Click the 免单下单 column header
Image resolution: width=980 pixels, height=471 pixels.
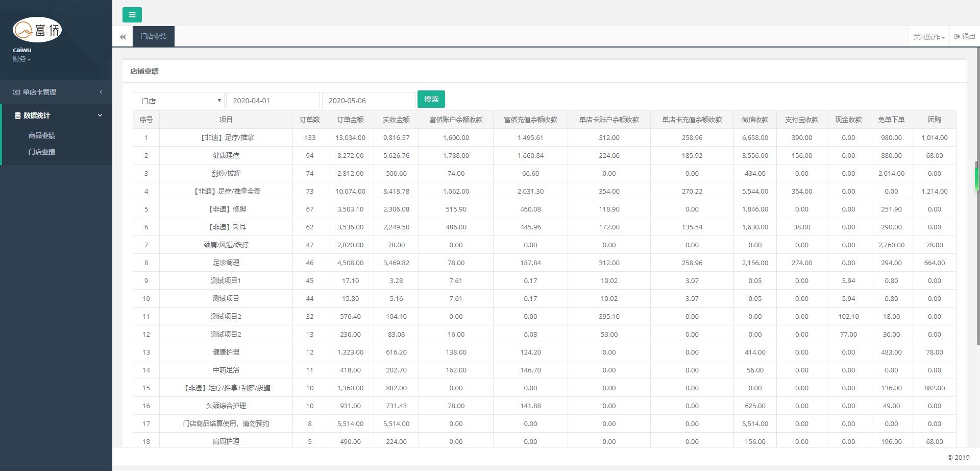coord(891,120)
